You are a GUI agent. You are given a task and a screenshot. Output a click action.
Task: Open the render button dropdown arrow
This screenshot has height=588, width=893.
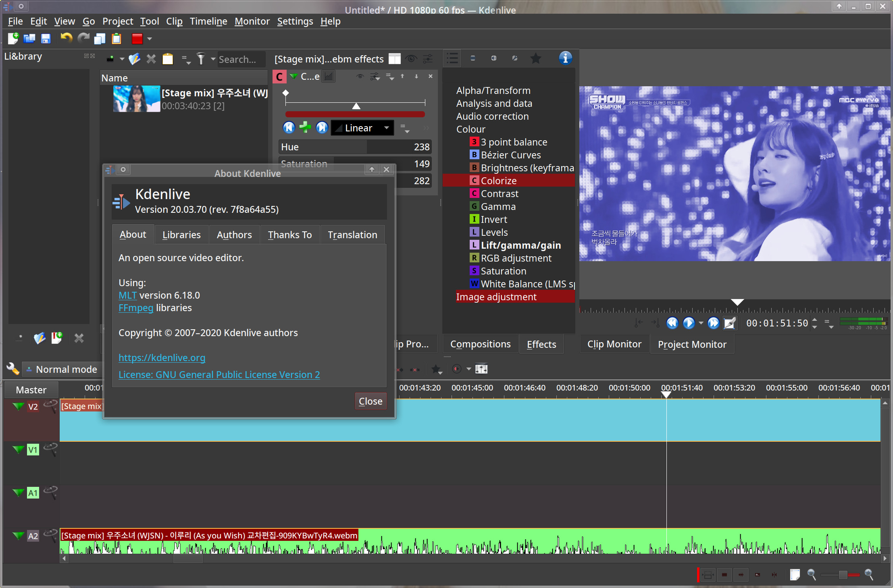coord(150,39)
